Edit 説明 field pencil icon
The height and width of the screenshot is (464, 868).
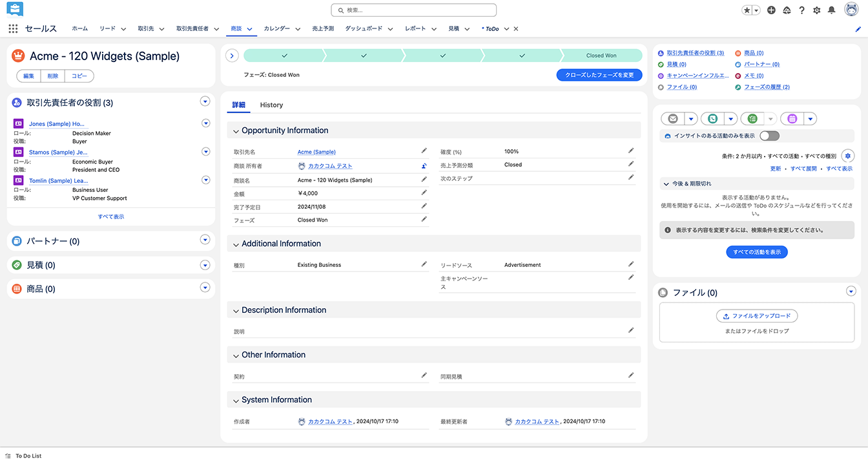[631, 330]
